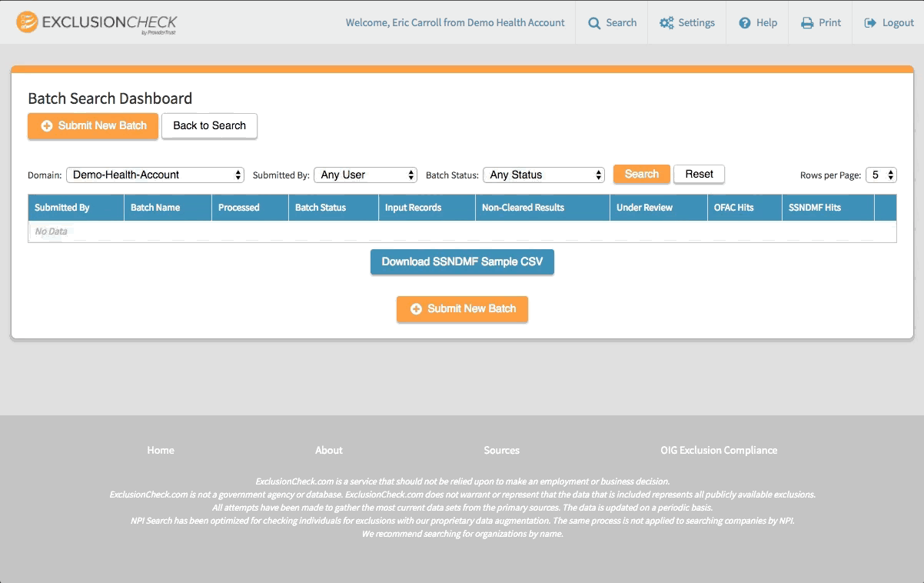The image size is (924, 583).
Task: Click the Search magnifier icon in header
Action: click(x=594, y=23)
